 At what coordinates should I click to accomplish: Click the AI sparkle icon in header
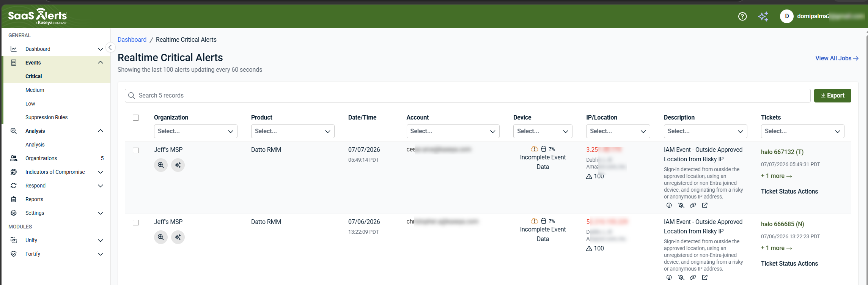tap(763, 16)
